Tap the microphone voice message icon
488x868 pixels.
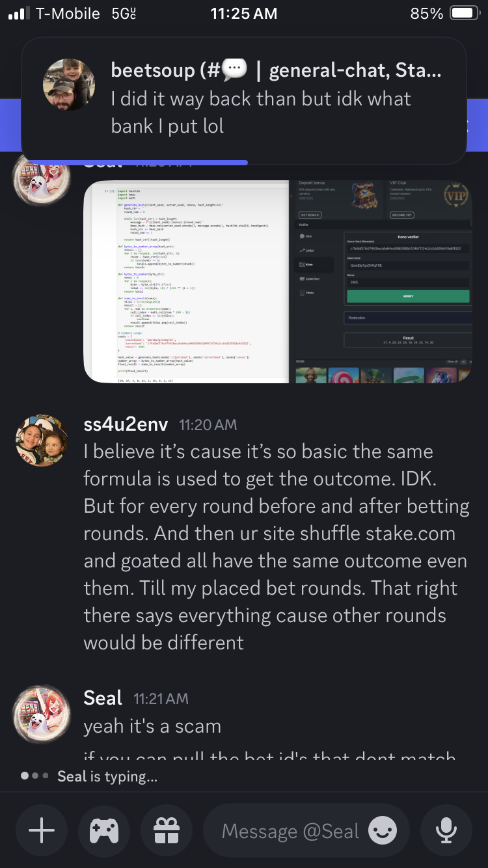pos(446,830)
